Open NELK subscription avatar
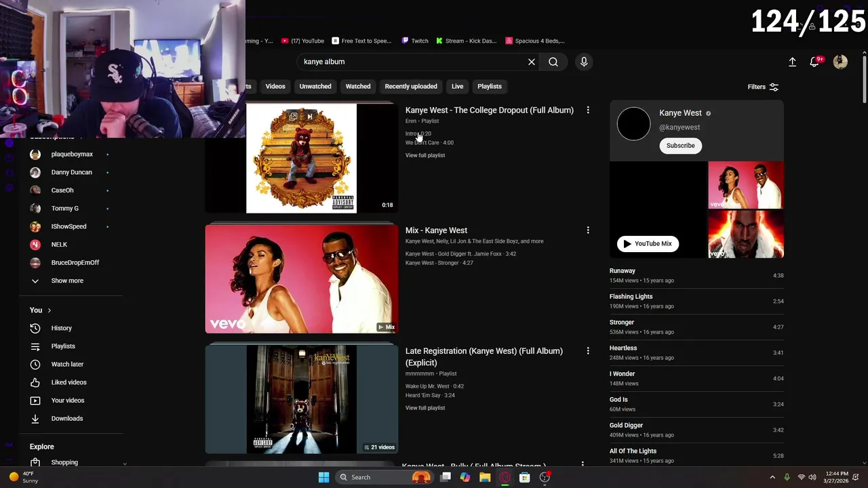Viewport: 868px width, 488px height. click(x=35, y=245)
